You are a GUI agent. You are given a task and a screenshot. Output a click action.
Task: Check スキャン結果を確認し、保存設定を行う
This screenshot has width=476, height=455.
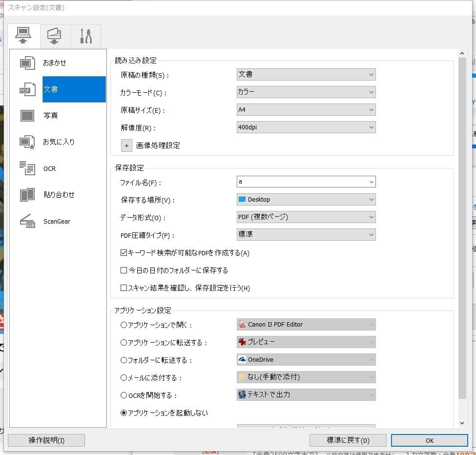(124, 288)
